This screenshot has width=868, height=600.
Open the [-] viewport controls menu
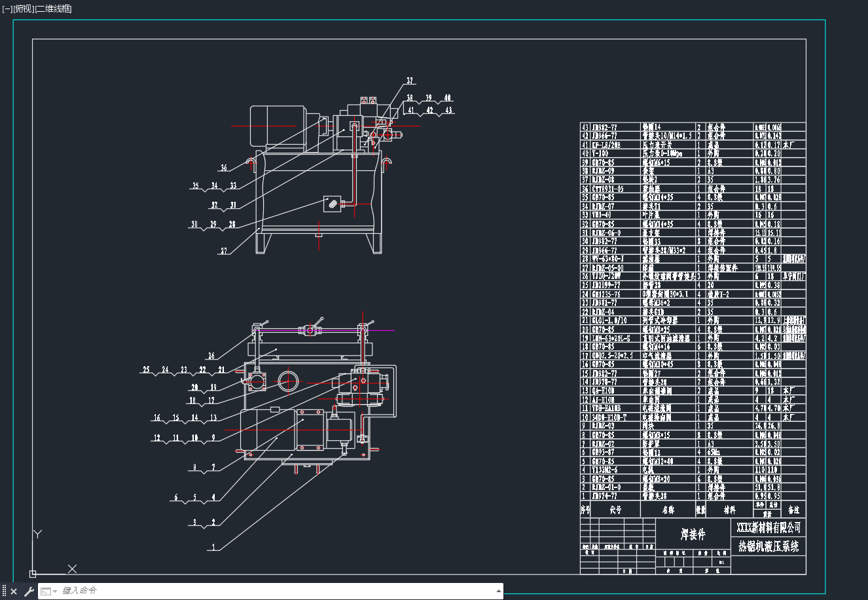[7, 9]
